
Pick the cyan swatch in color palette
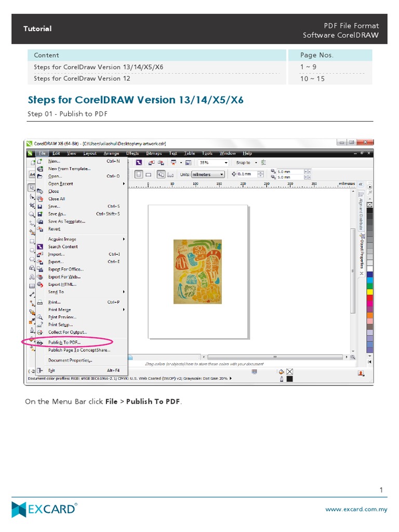pos(370,280)
